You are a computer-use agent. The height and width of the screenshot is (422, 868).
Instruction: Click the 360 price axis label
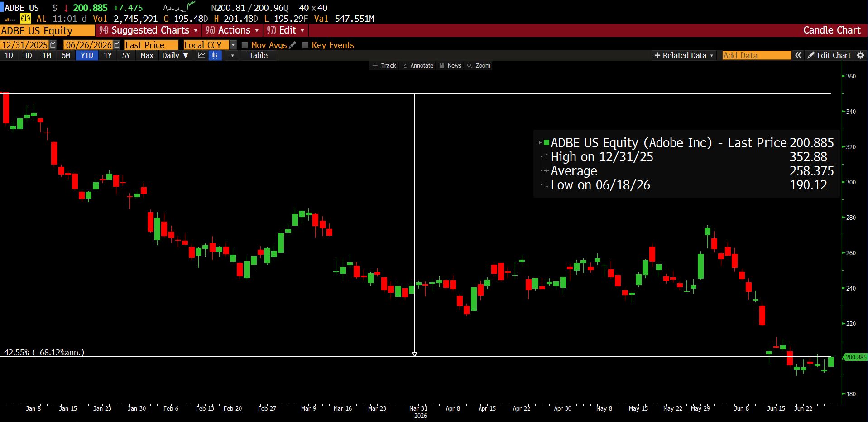(x=851, y=76)
